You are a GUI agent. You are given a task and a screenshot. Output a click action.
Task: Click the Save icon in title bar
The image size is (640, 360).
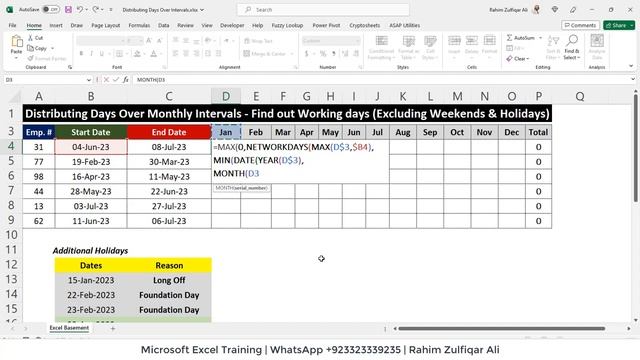click(68, 9)
